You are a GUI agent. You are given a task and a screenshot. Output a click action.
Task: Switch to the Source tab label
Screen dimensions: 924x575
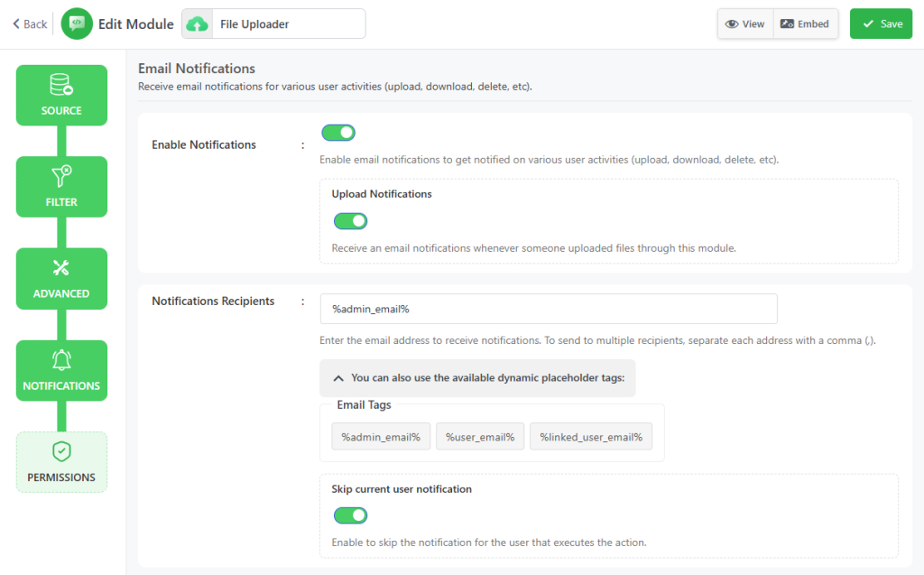click(61, 111)
